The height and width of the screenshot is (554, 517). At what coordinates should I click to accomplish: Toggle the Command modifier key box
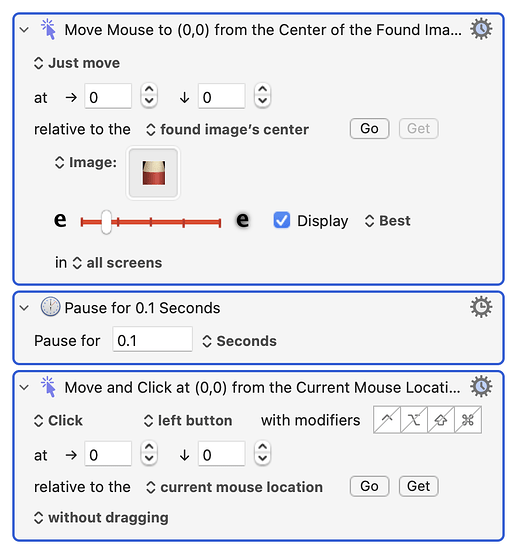468,420
